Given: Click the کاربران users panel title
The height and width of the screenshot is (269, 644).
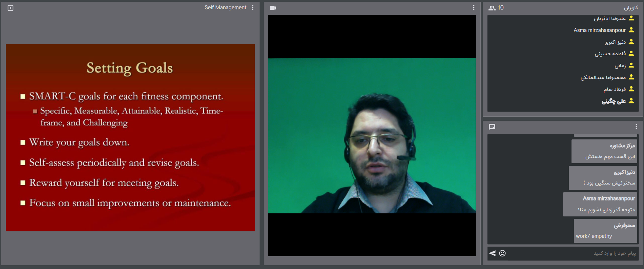Looking at the screenshot, I should pyautogui.click(x=631, y=7).
